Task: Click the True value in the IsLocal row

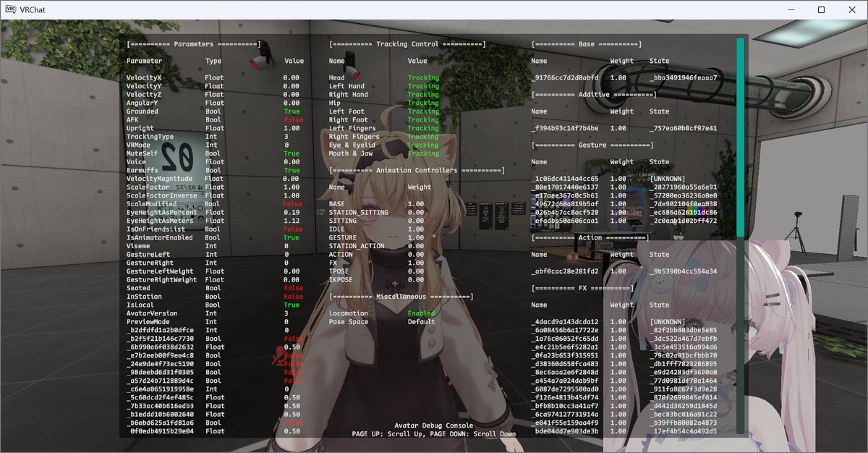Action: point(292,305)
